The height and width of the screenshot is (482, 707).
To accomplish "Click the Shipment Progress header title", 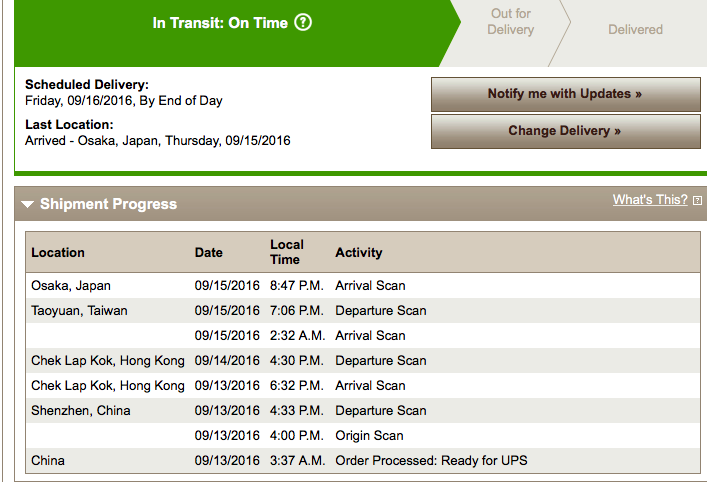I will tap(108, 204).
